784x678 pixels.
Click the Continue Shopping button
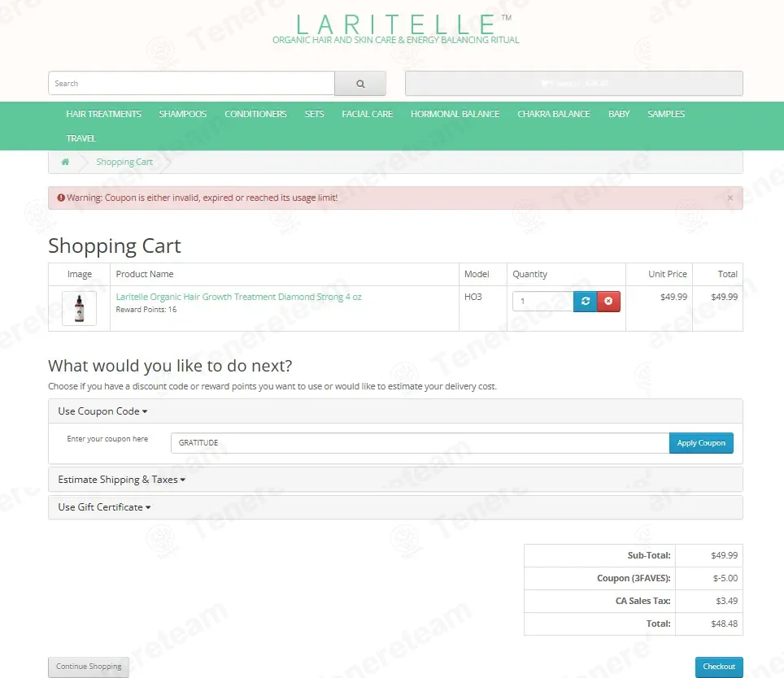coord(89,667)
